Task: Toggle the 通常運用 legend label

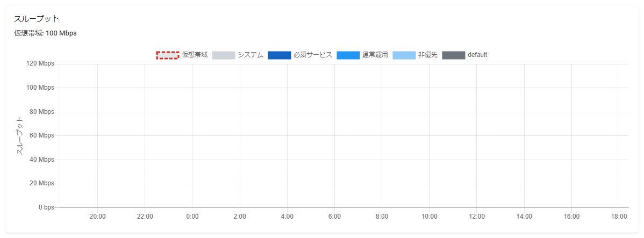Action: click(375, 55)
